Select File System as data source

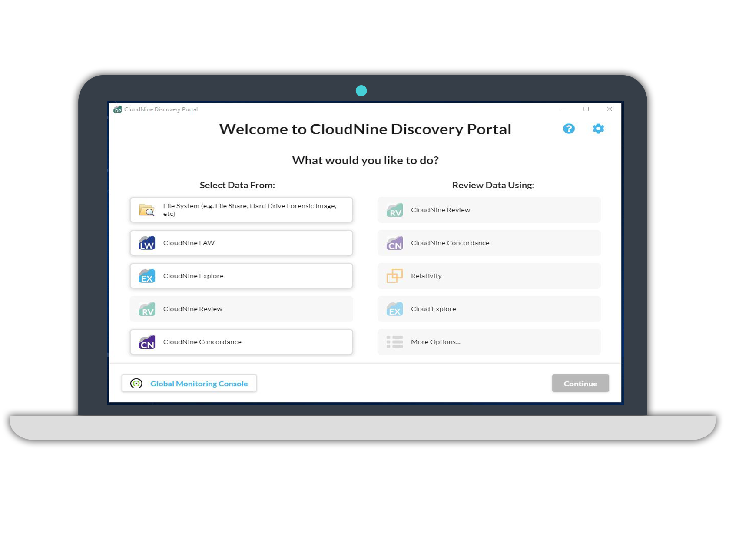coord(241,210)
